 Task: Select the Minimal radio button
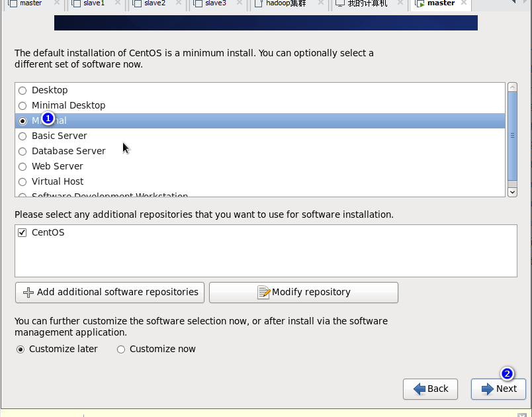(22, 120)
